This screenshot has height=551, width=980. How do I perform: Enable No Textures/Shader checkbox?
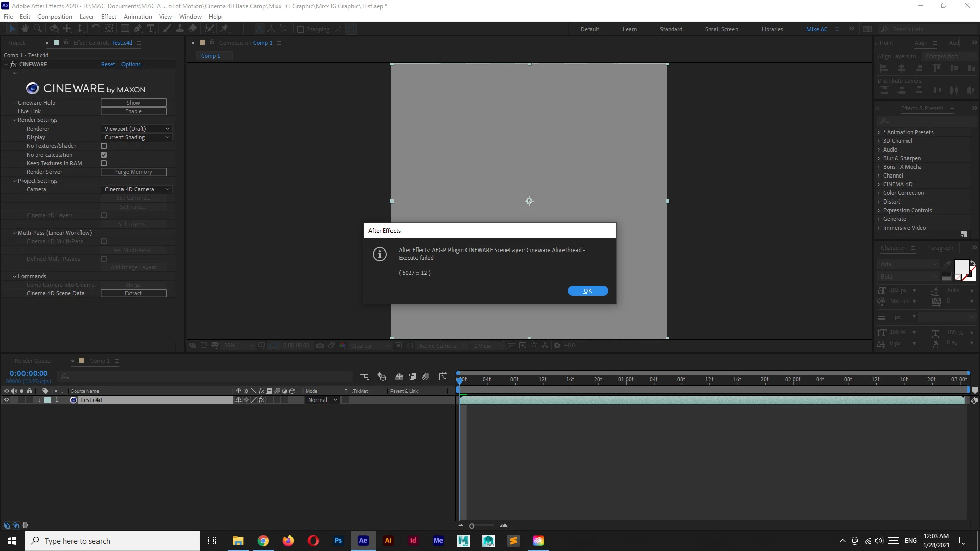[104, 146]
